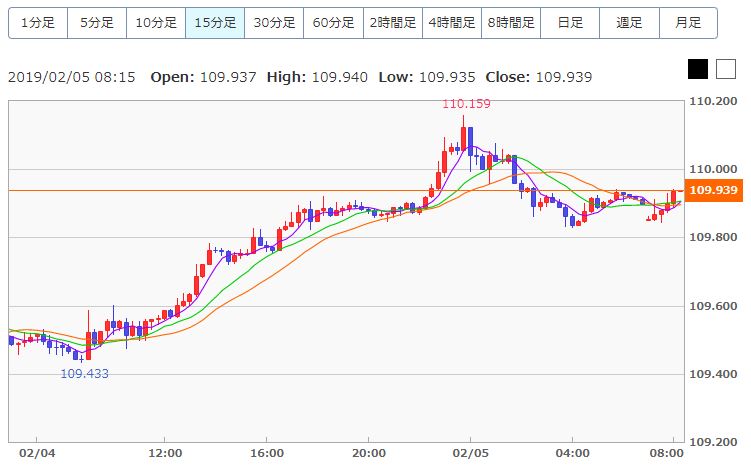The width and height of the screenshot is (751, 469).
Task: Pick the black chart theme swatch
Action: (698, 69)
